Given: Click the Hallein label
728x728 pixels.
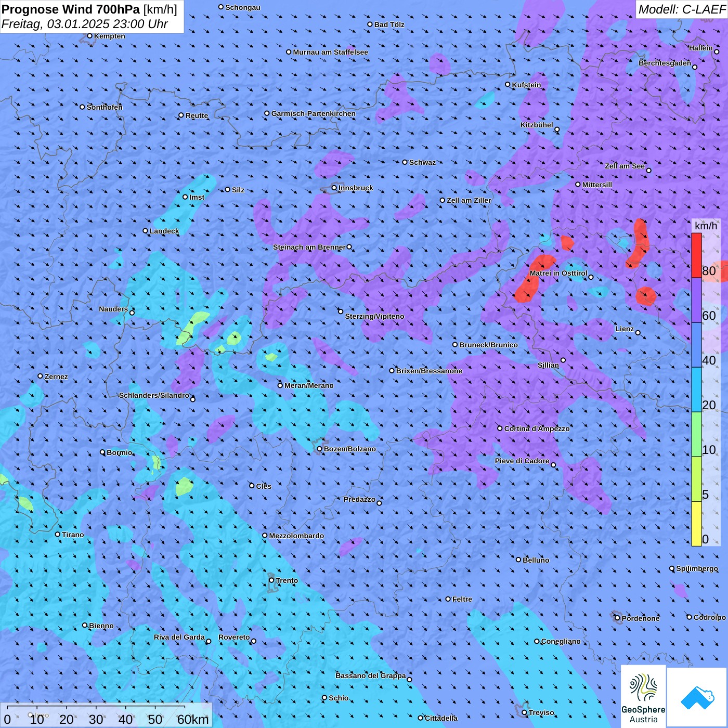Looking at the screenshot, I should click(701, 48).
